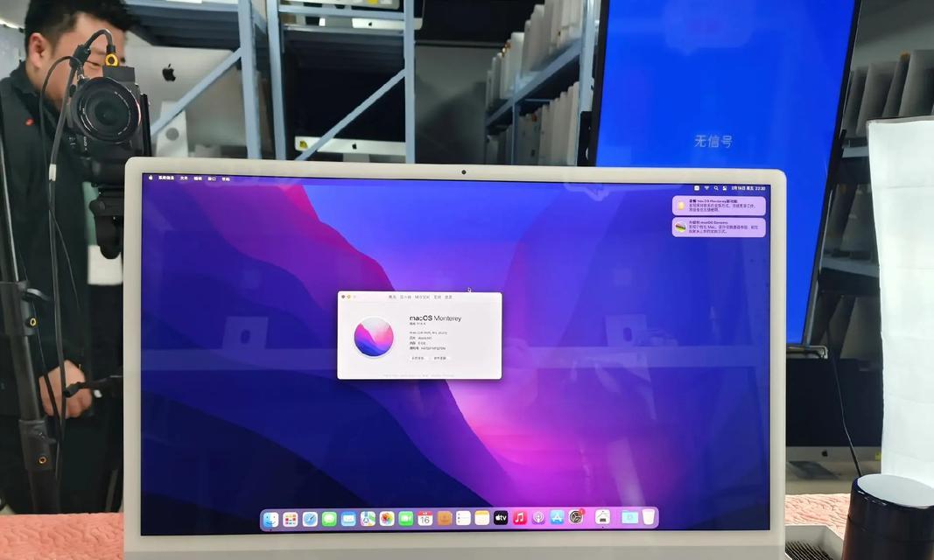
Task: Launch Reminders from the Dock
Action: click(x=463, y=518)
